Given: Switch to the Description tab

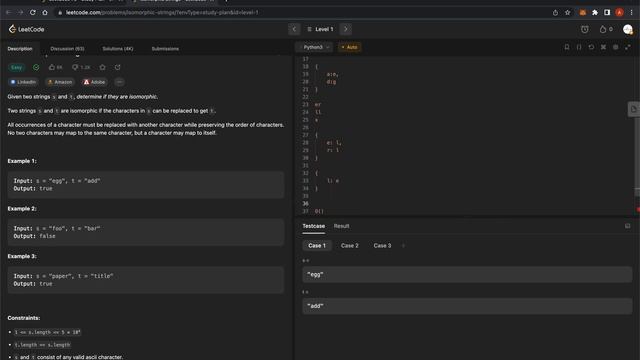Looking at the screenshot, I should coord(20,49).
